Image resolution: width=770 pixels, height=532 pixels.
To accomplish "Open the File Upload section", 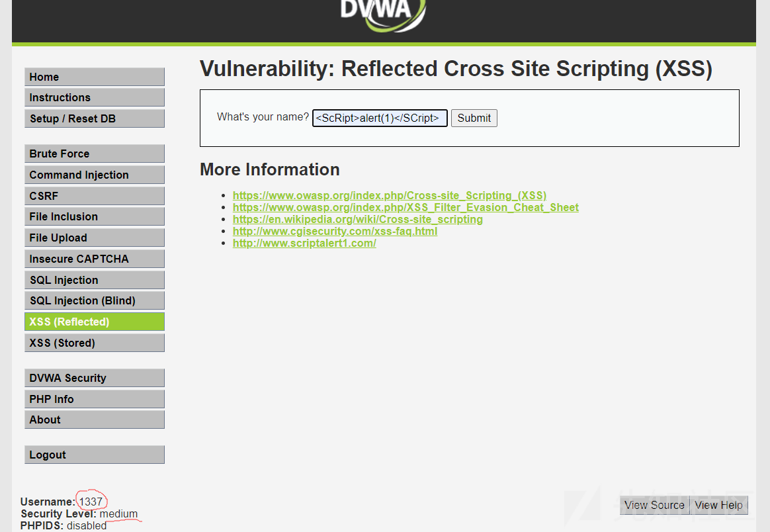I will pyautogui.click(x=95, y=238).
